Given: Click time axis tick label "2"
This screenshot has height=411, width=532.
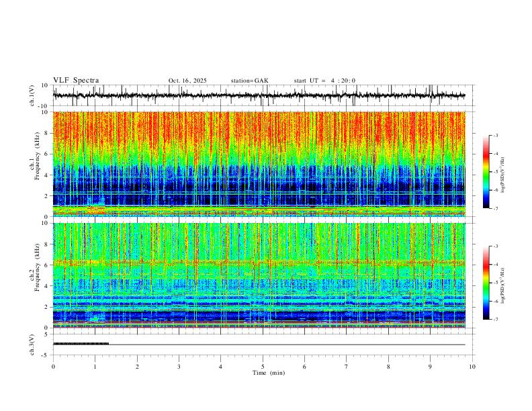Looking at the screenshot, I should [137, 367].
